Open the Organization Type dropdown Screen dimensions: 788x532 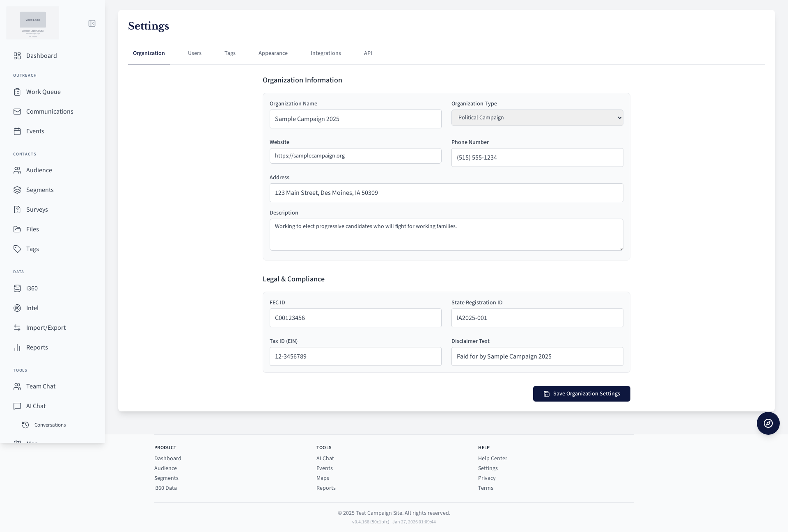pos(537,118)
